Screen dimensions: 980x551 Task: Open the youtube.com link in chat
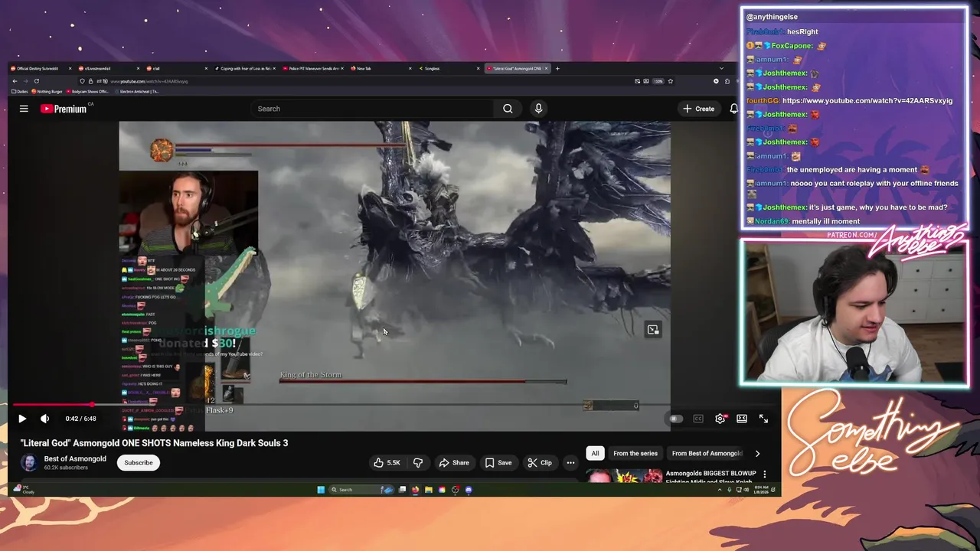click(x=867, y=100)
